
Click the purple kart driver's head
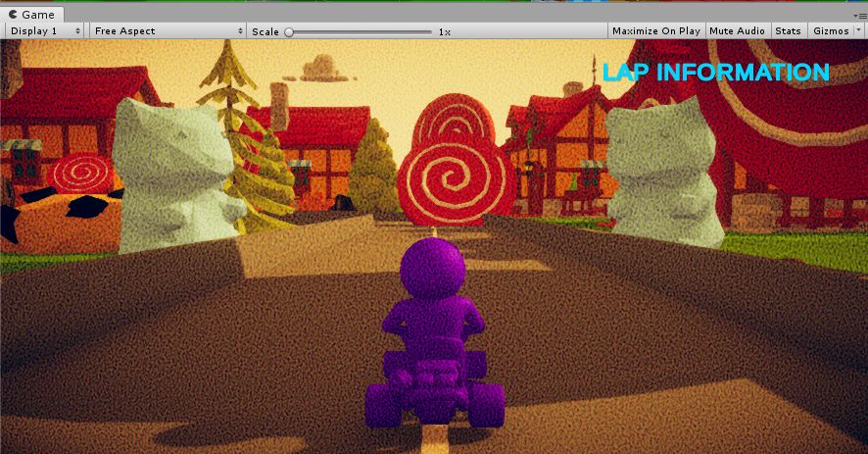click(x=434, y=271)
